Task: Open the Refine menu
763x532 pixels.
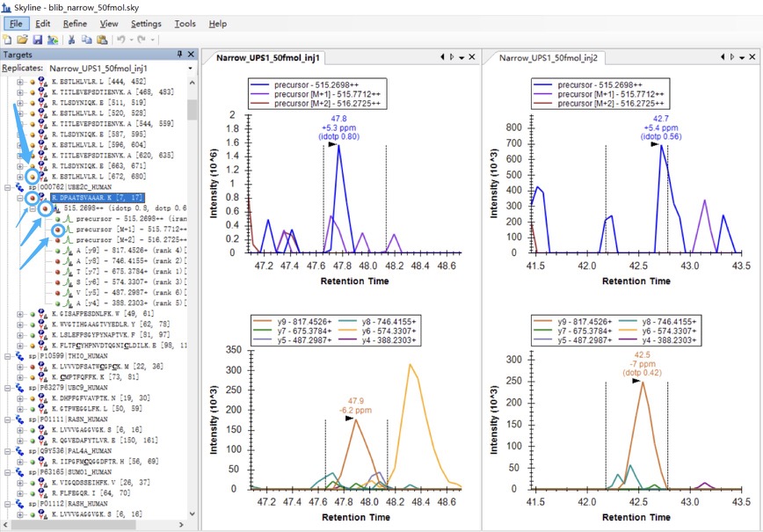Action: tap(75, 24)
